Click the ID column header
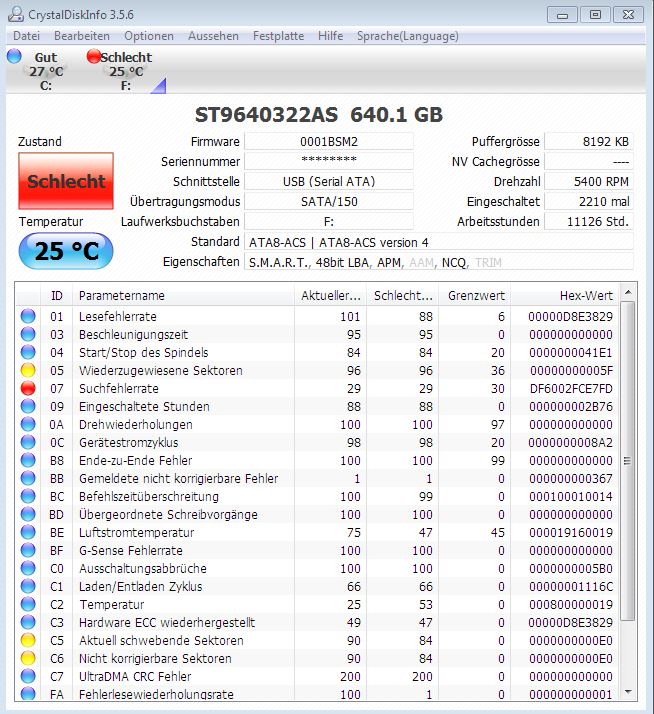Image resolution: width=654 pixels, height=714 pixels. coord(56,296)
